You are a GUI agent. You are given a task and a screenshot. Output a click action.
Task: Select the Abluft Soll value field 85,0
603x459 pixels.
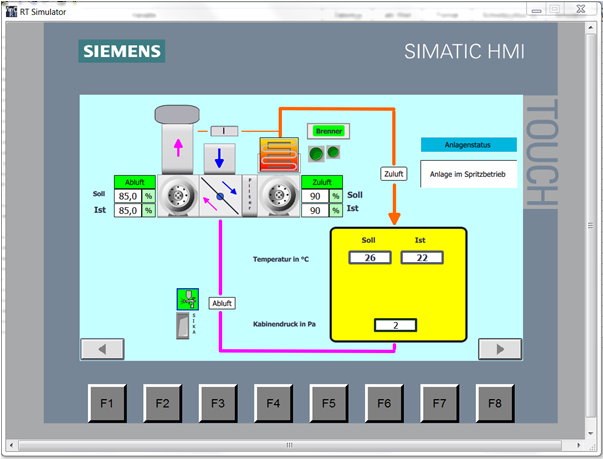128,196
